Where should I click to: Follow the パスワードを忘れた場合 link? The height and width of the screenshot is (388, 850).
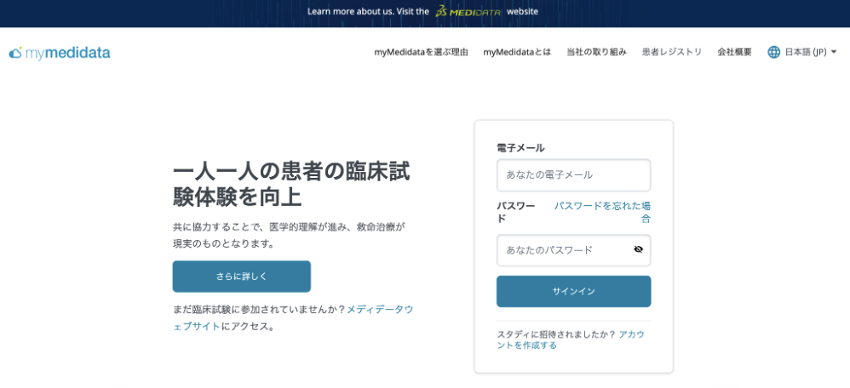tap(602, 212)
